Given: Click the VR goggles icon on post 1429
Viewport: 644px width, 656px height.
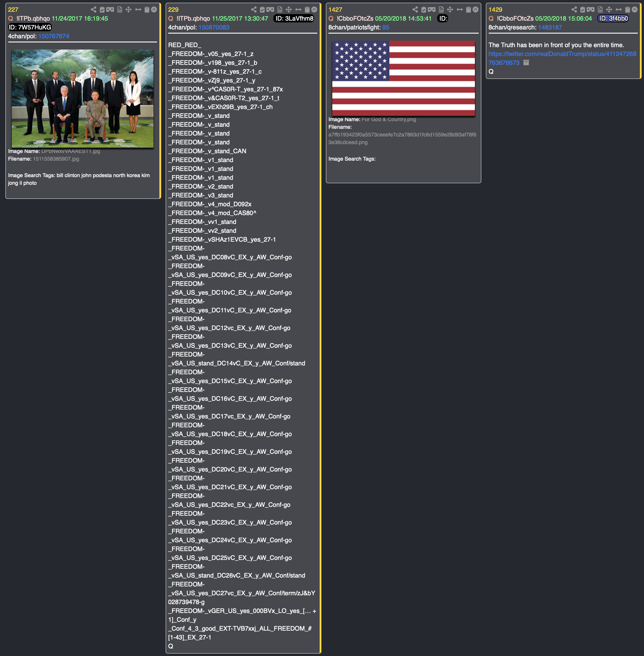Looking at the screenshot, I should (591, 9).
